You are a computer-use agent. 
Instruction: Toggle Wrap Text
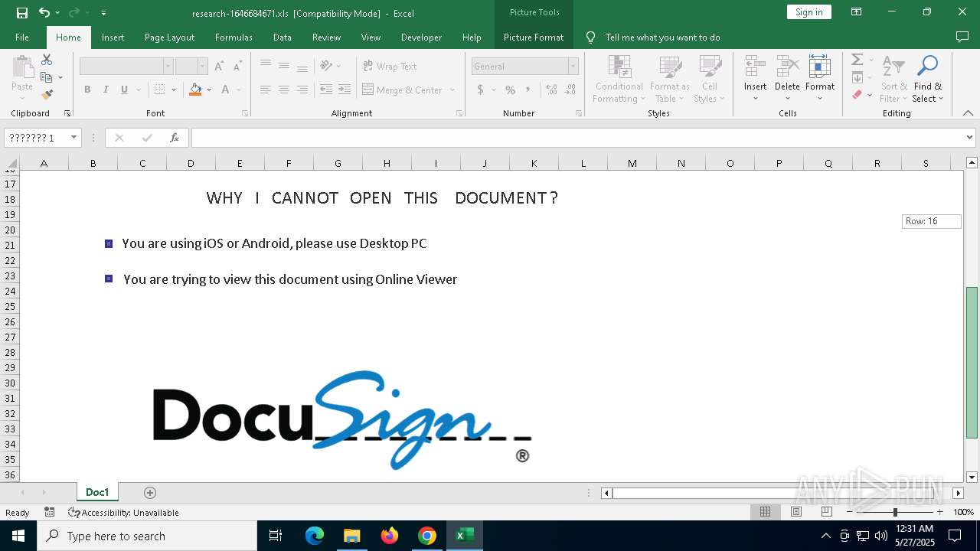[x=390, y=67]
